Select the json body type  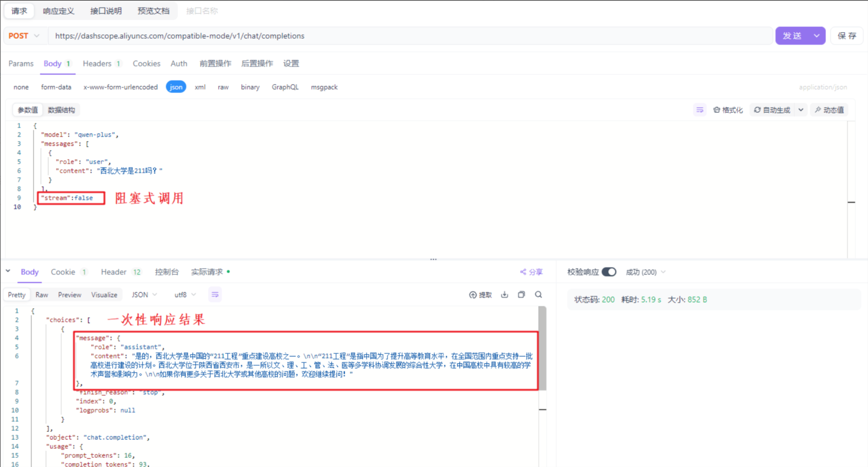176,87
